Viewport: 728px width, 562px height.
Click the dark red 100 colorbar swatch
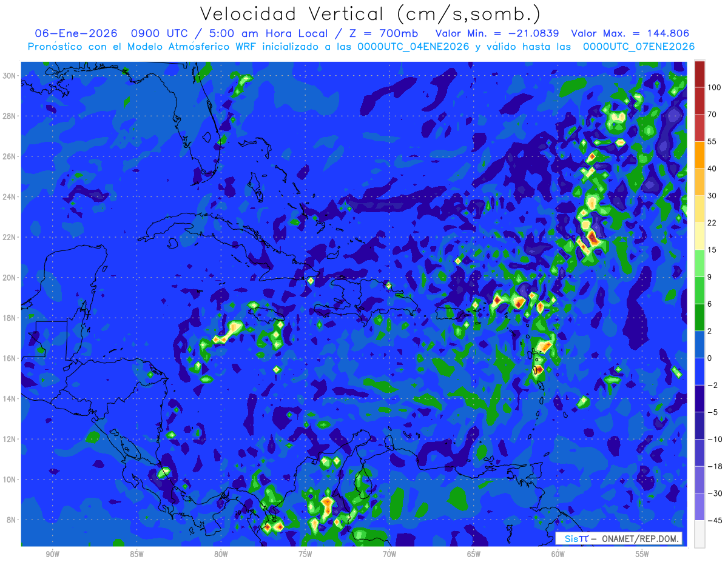pos(699,74)
